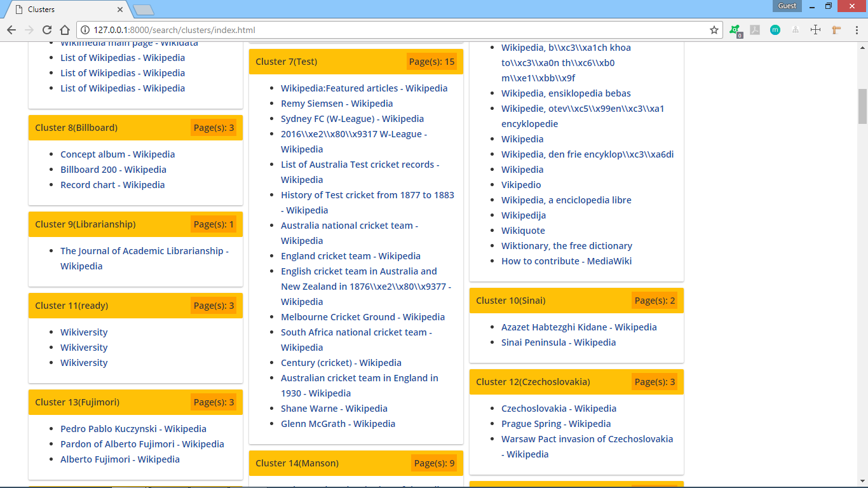Open Pardon of Alberto Fujimori link
Image resolution: width=868 pixels, height=488 pixels.
[142, 444]
